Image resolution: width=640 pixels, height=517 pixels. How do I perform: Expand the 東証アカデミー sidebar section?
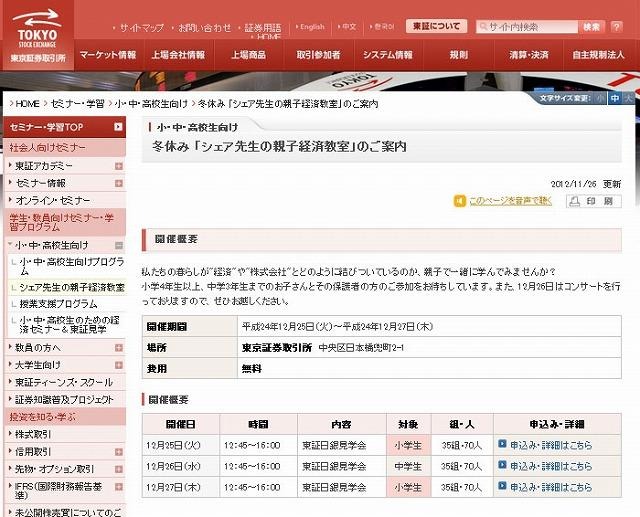(119, 165)
